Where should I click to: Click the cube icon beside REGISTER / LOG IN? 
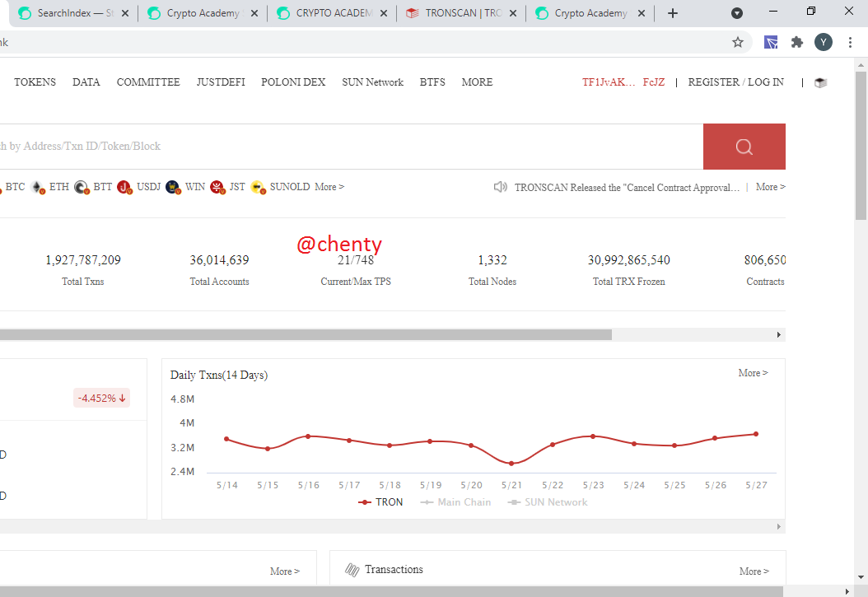[x=820, y=82]
